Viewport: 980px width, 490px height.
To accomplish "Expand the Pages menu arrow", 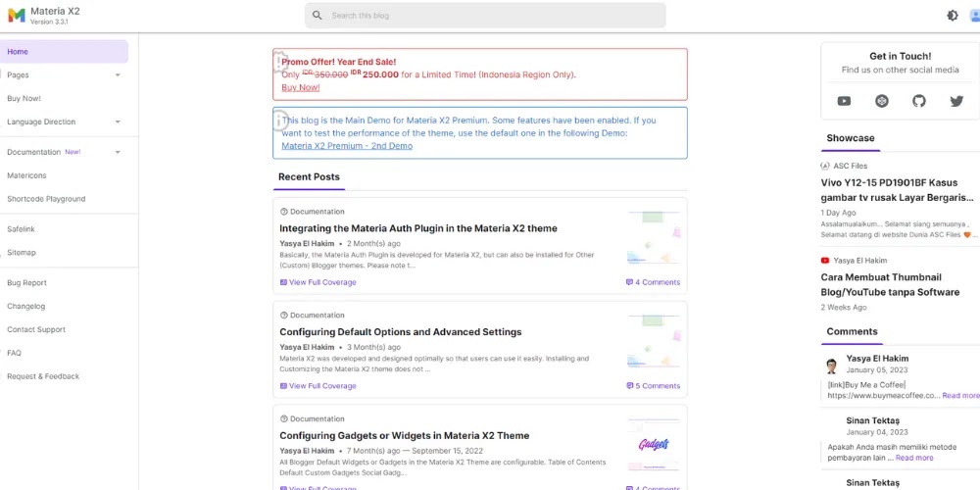I will [x=118, y=75].
